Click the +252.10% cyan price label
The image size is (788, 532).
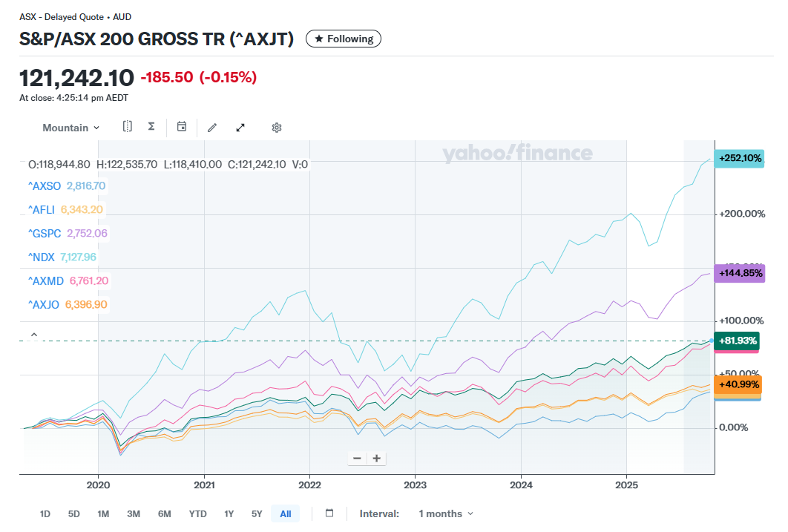pyautogui.click(x=738, y=158)
